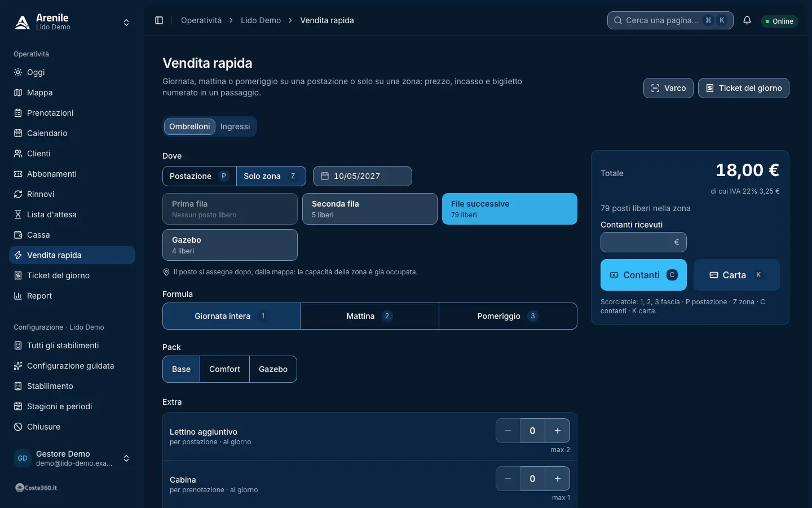Click the Varco button
The height and width of the screenshot is (508, 812).
(668, 88)
